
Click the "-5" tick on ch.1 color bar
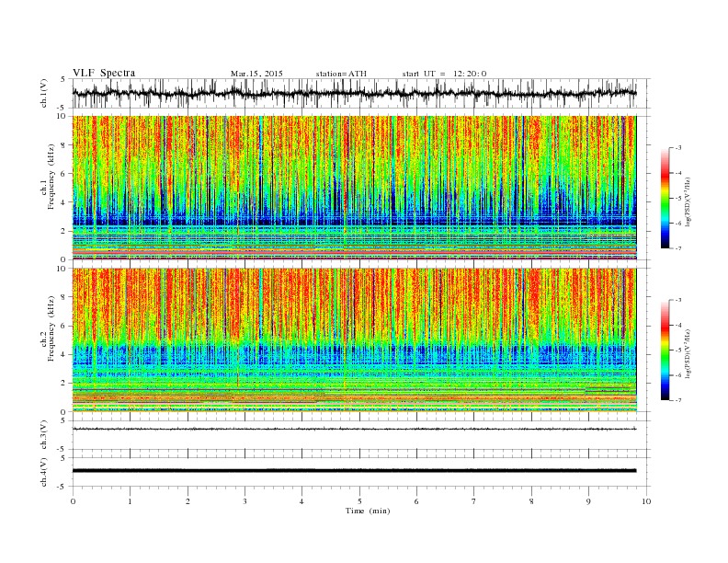(677, 199)
